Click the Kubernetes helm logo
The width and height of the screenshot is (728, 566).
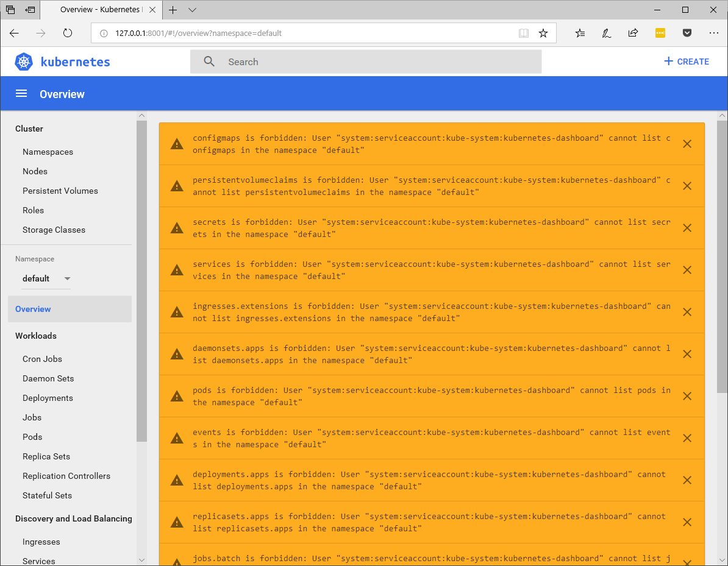point(24,62)
